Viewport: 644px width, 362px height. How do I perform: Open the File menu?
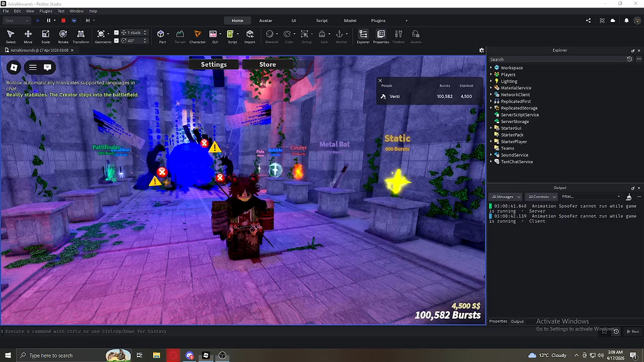6,11
